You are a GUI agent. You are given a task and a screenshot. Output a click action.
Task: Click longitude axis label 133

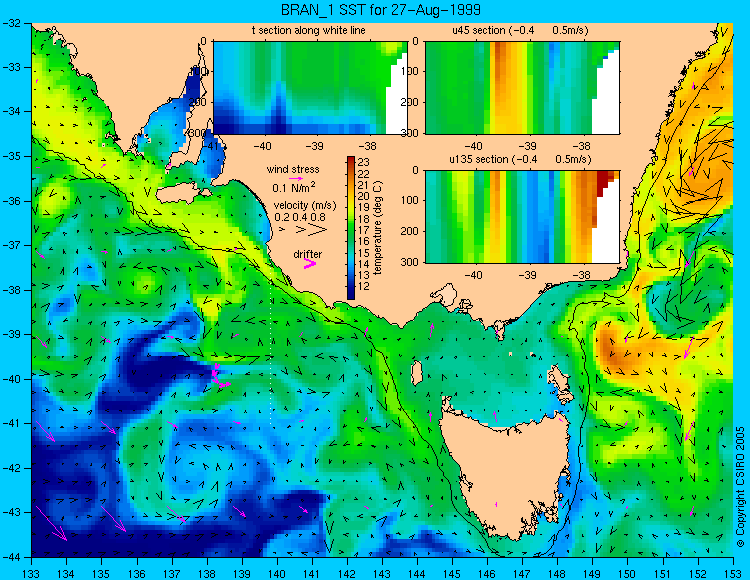click(31, 574)
